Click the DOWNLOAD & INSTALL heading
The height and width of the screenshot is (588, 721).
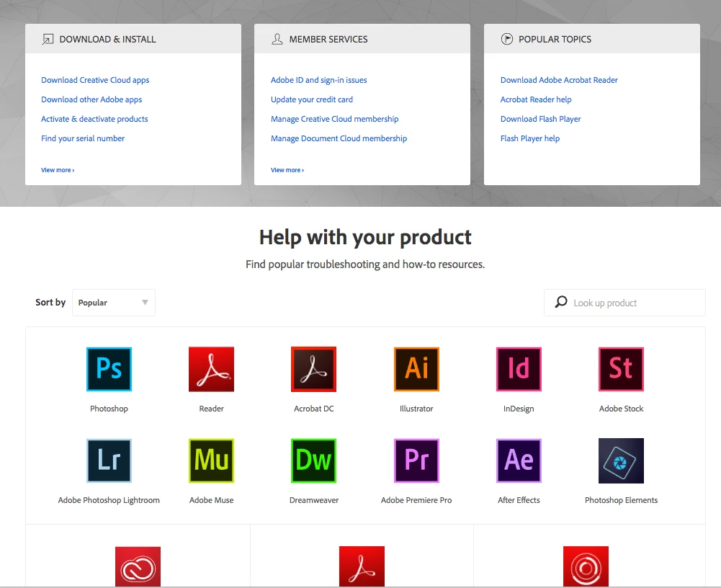107,39
